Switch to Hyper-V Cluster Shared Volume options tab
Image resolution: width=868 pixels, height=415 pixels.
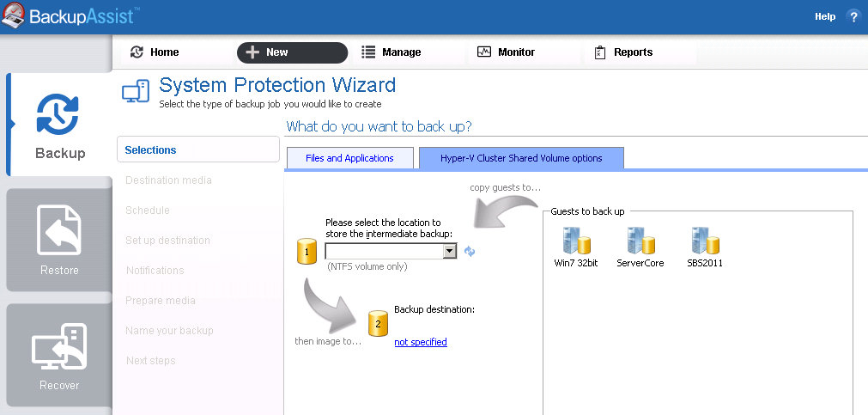(521, 158)
